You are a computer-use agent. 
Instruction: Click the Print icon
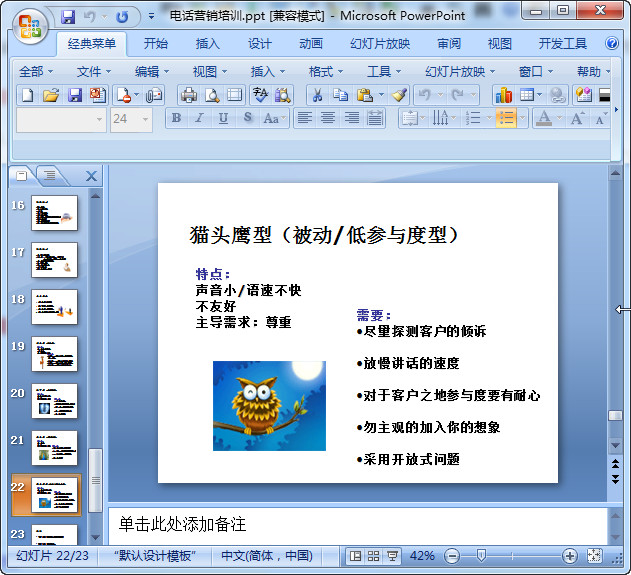point(189,95)
